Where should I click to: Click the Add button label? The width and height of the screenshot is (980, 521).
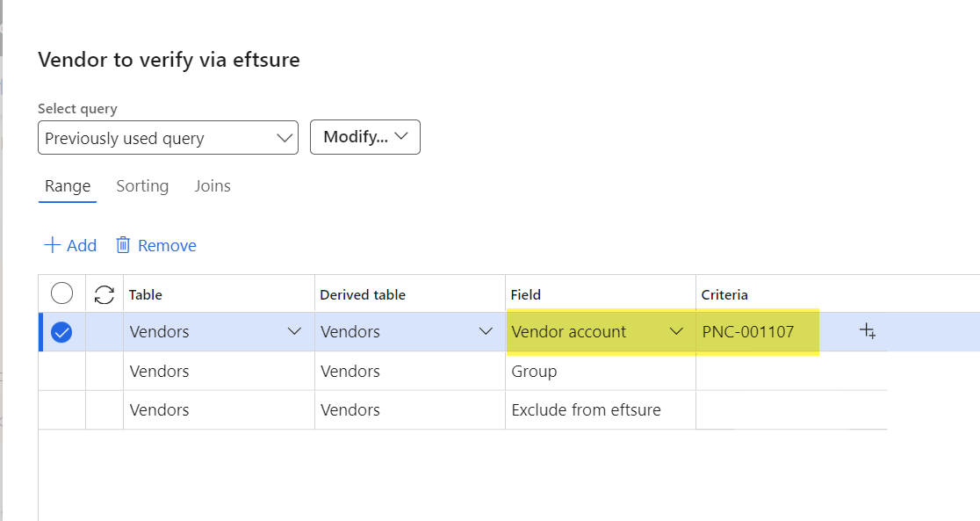82,246
